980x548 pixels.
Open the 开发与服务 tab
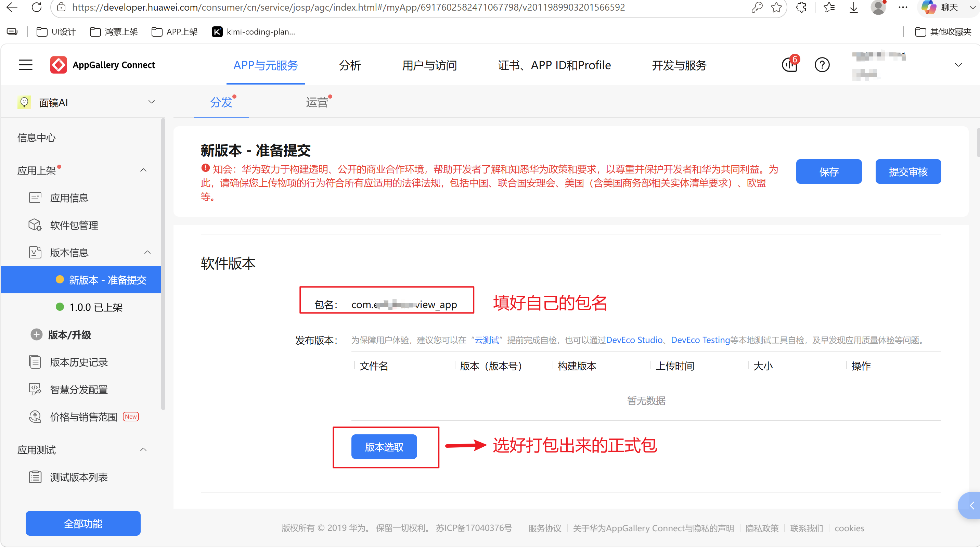tap(679, 65)
